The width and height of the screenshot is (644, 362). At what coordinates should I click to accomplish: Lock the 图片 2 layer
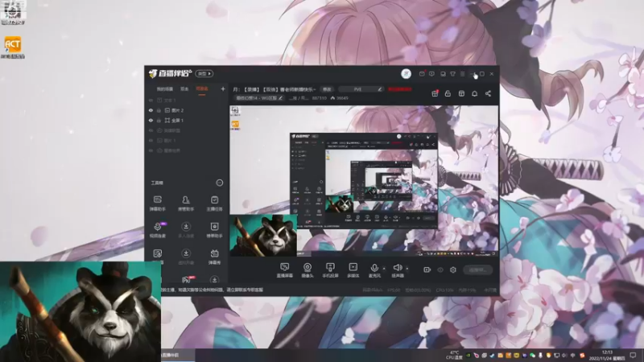tap(159, 110)
